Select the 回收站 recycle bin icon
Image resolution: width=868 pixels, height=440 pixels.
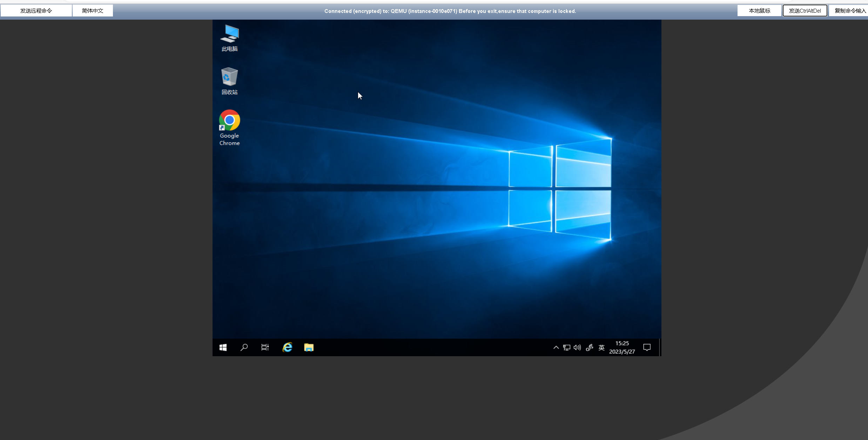229,81
